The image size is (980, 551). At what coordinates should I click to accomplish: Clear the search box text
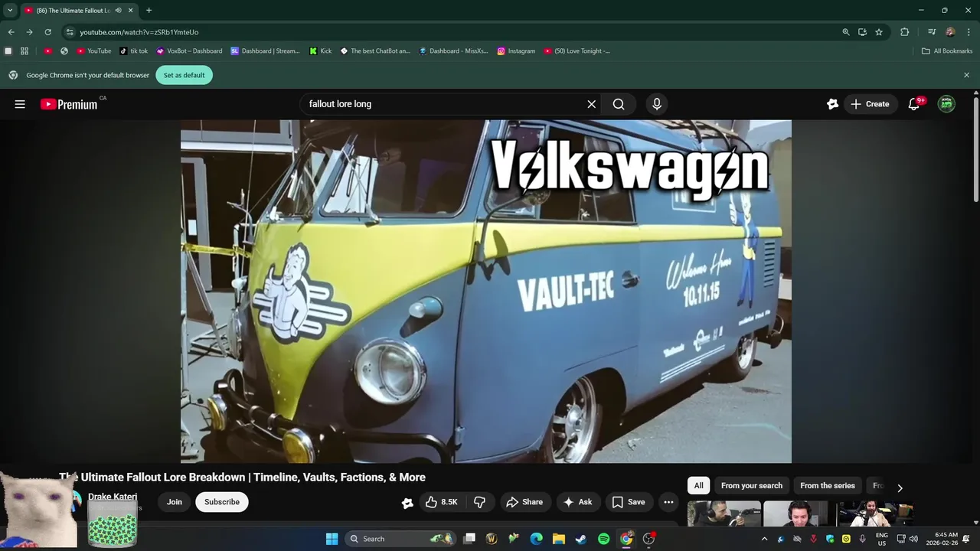591,104
